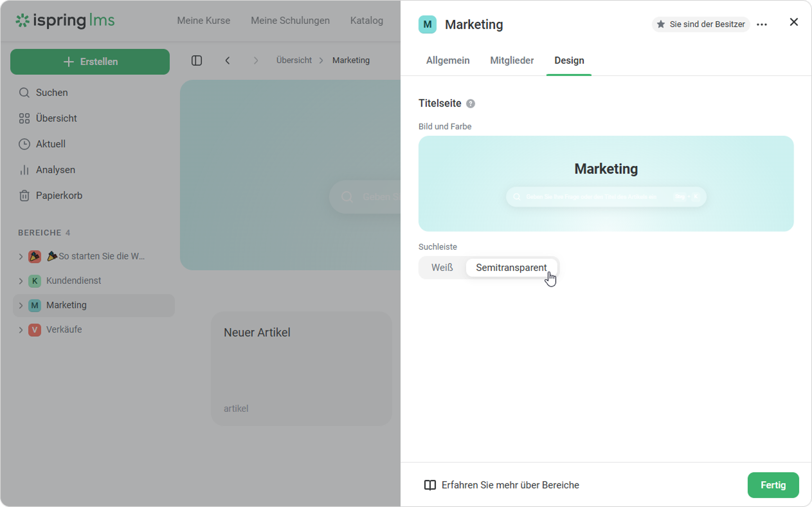The width and height of the screenshot is (812, 507).
Task: Select the Semitransparent search bar option
Action: click(x=511, y=268)
